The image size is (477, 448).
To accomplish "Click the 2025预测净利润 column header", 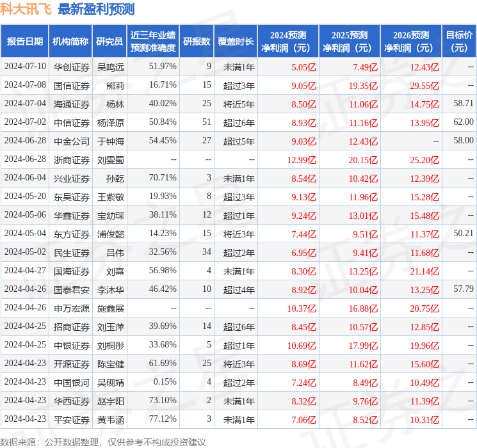I will 350,42.
